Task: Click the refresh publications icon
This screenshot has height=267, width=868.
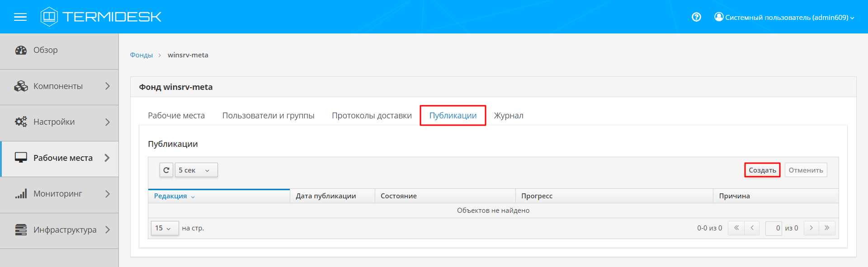Action: (x=166, y=170)
